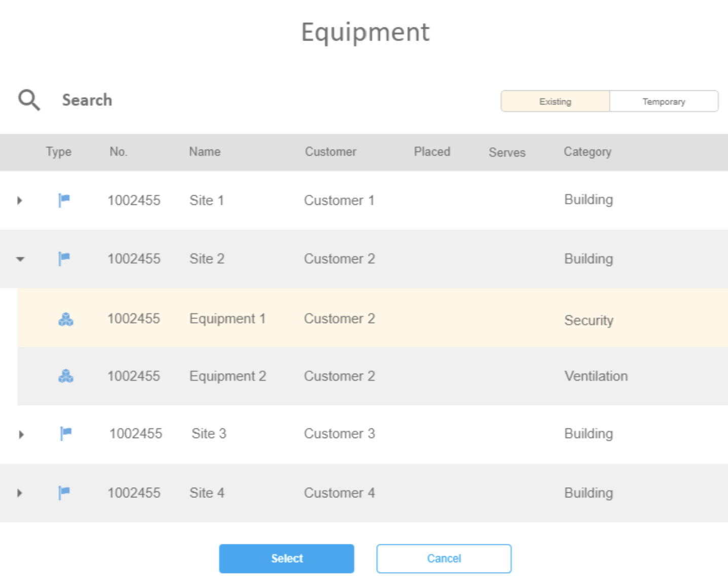Viewport: 728px width, 579px height.
Task: Sort by the Serves column header
Action: point(507,152)
